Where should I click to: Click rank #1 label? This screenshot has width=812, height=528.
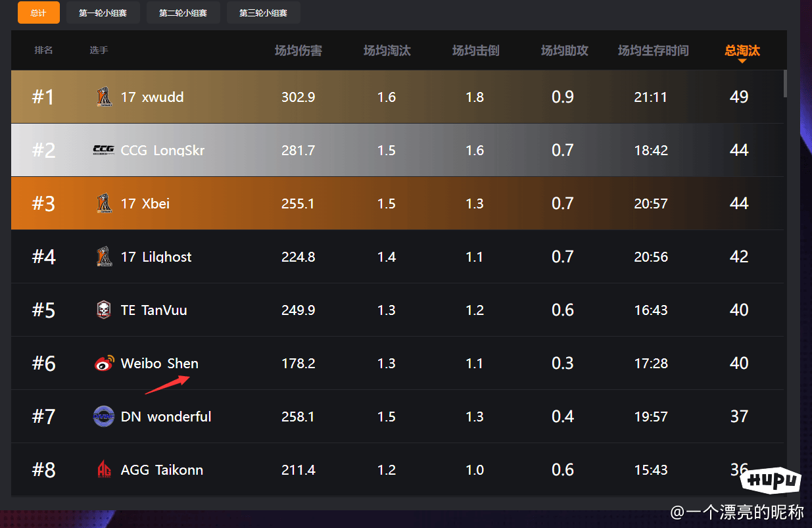[43, 97]
